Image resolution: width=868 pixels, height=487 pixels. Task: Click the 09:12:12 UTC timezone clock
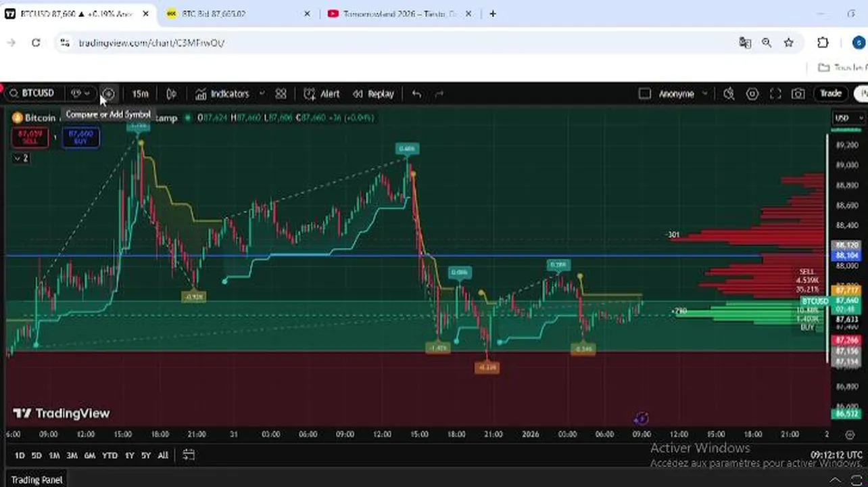[836, 455]
